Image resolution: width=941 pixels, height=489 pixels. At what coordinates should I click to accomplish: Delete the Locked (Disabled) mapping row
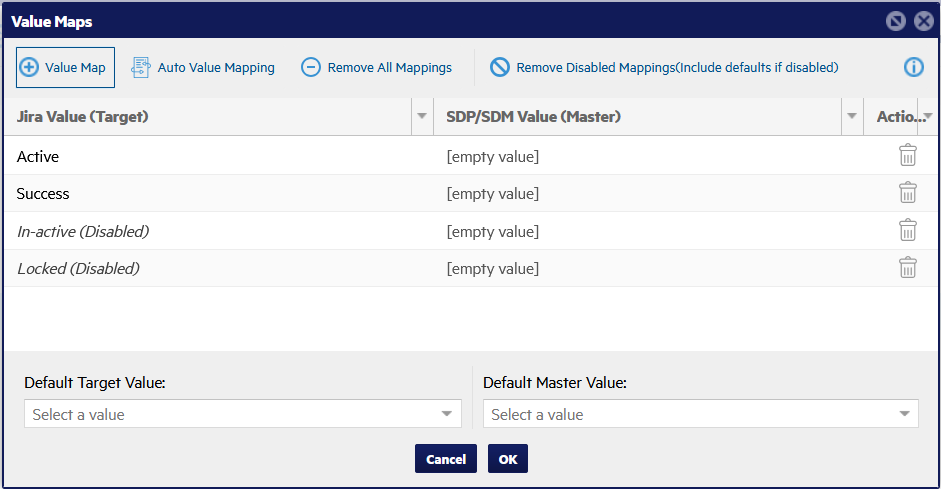907,267
